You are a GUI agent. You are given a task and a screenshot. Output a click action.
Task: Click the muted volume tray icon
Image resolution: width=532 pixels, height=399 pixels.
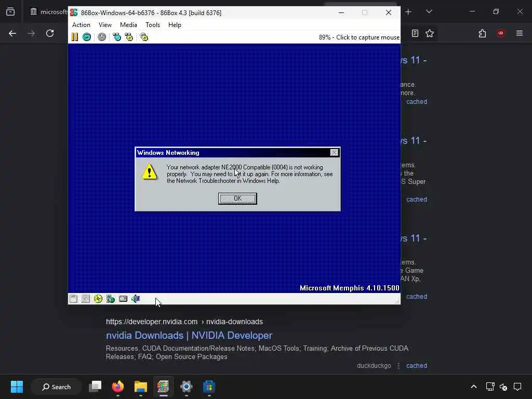pos(503,387)
